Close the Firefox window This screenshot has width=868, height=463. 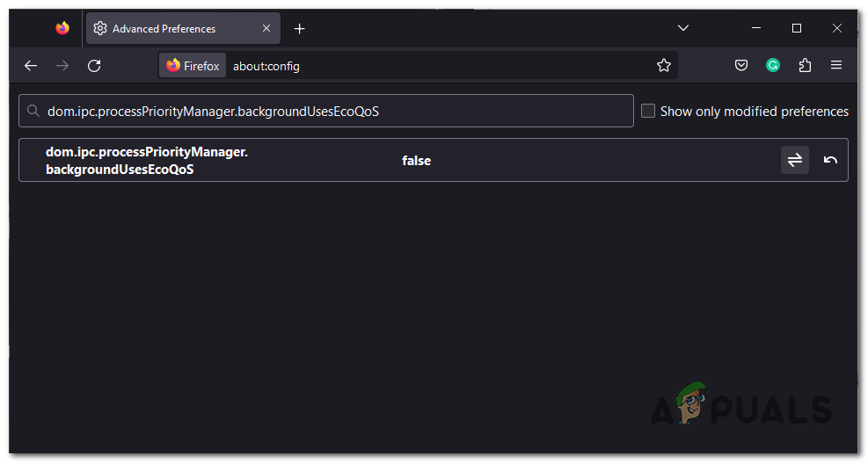[837, 28]
